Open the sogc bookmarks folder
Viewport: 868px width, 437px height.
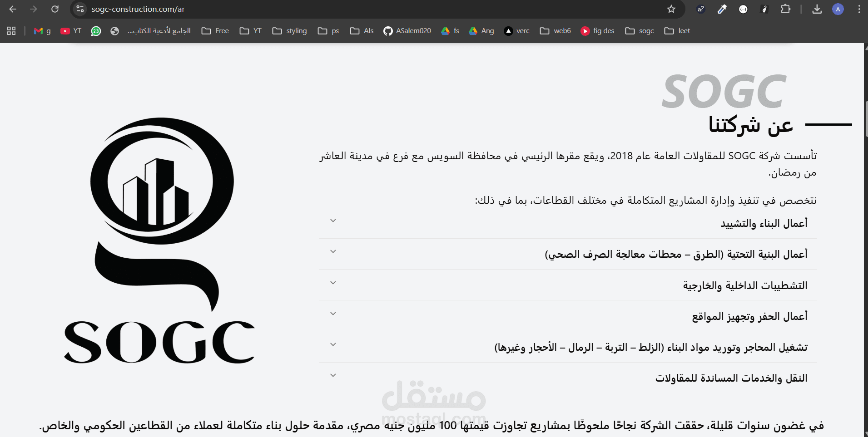640,31
